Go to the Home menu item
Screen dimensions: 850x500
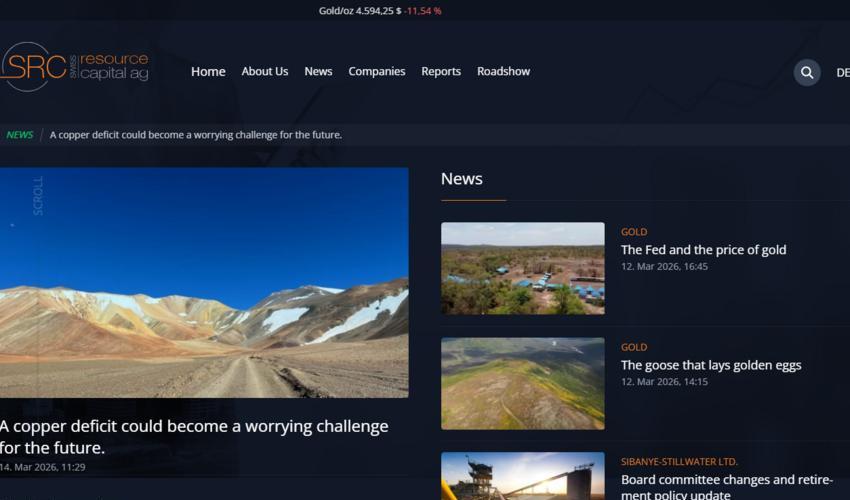(208, 72)
